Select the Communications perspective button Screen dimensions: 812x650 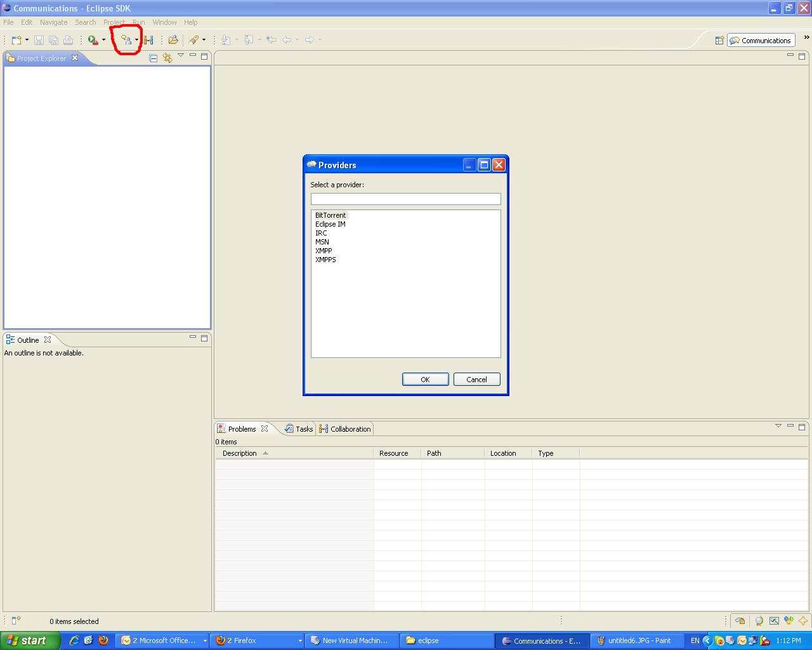[x=761, y=41]
